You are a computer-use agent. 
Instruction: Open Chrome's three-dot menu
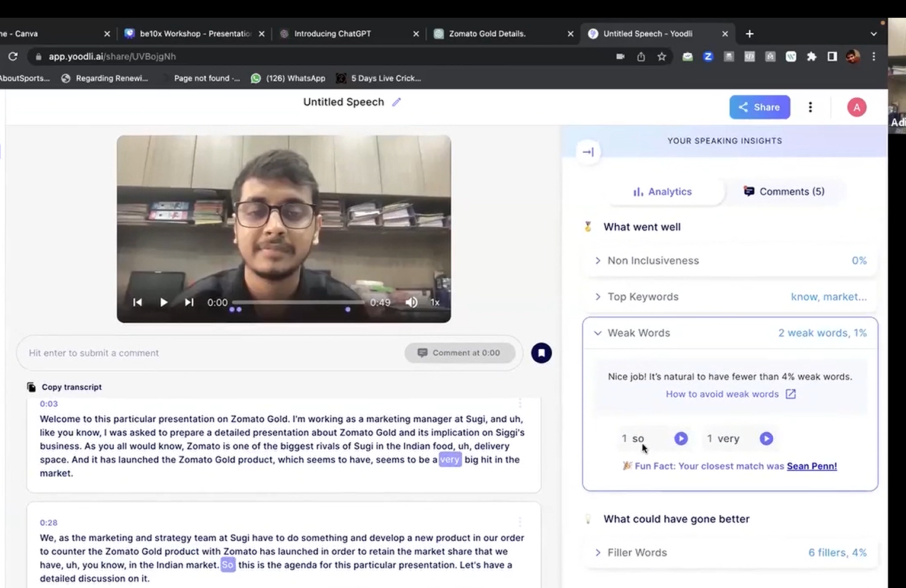click(x=874, y=56)
